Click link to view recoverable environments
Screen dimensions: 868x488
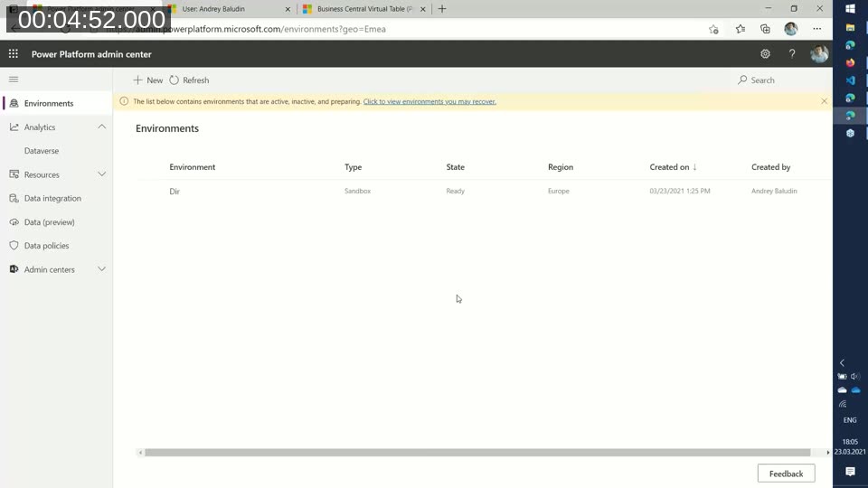[x=429, y=101]
